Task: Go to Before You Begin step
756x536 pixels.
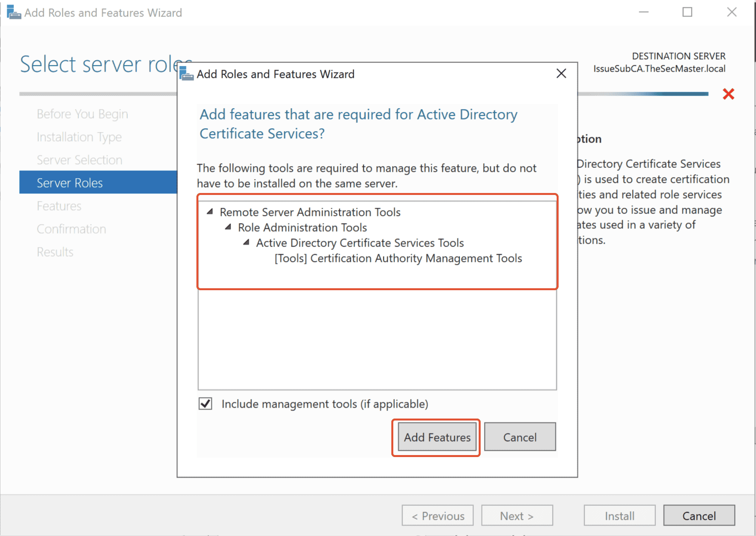Action: (x=82, y=114)
